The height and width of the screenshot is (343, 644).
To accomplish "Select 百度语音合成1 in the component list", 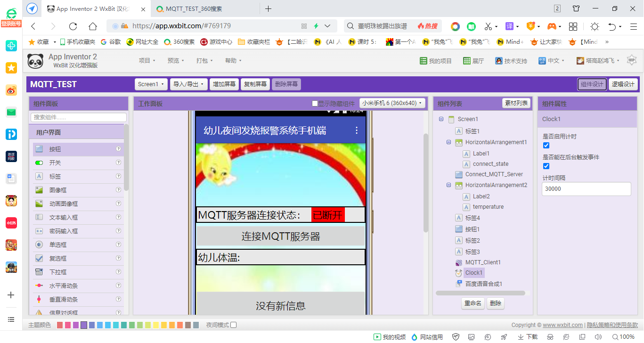I will click(484, 284).
